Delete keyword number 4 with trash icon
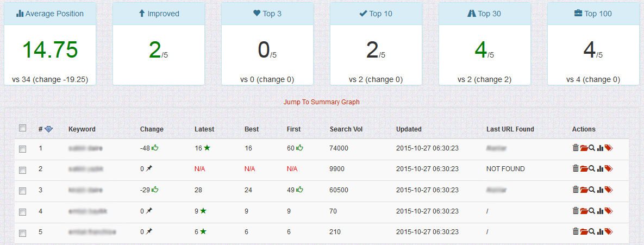This screenshot has height=245, width=644. click(x=576, y=211)
